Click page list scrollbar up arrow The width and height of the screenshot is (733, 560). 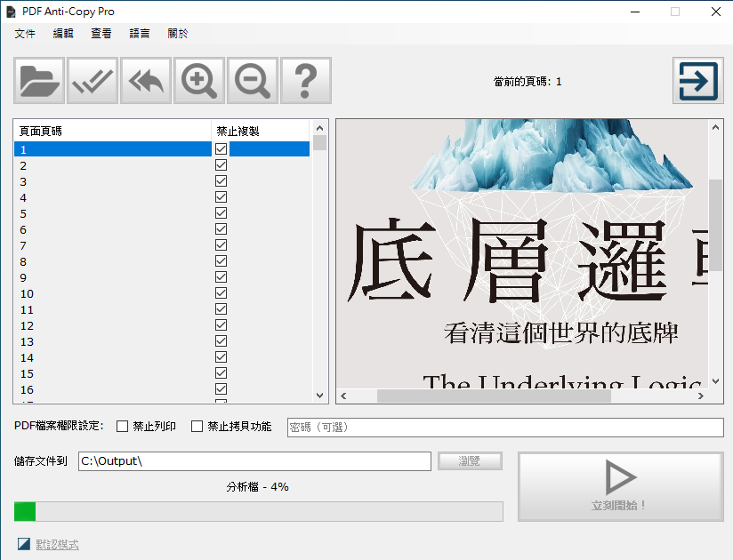coord(319,128)
